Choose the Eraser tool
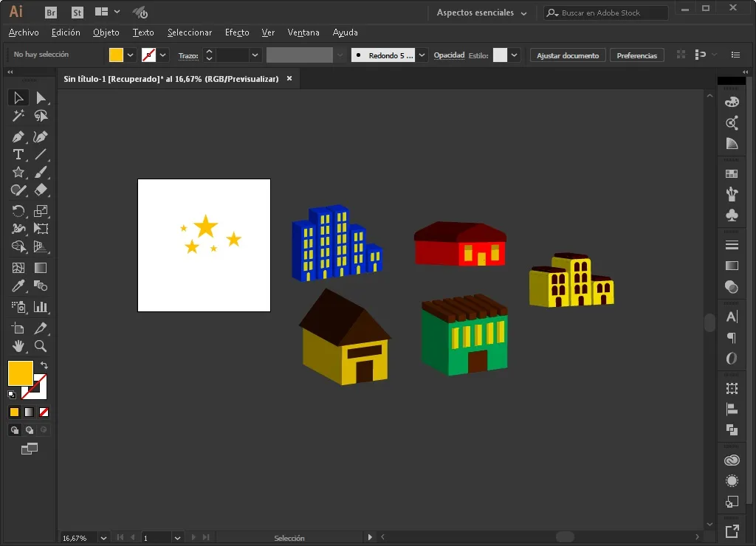This screenshot has width=756, height=546. pyautogui.click(x=41, y=190)
